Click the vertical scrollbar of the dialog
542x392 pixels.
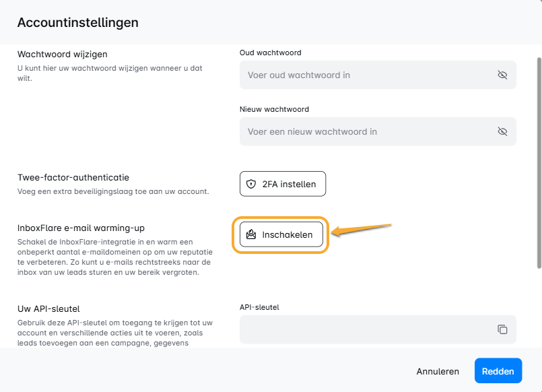pyautogui.click(x=538, y=162)
